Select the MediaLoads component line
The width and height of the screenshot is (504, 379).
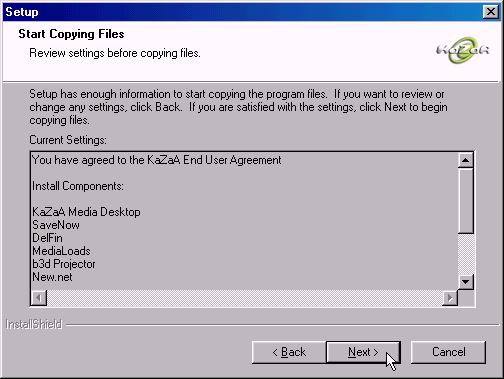click(x=61, y=251)
